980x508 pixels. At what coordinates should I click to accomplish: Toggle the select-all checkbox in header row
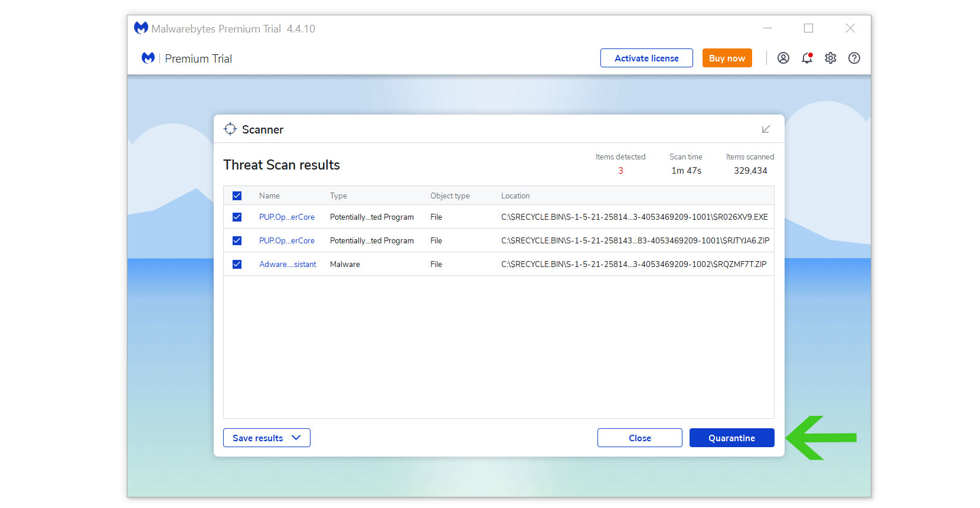click(237, 196)
